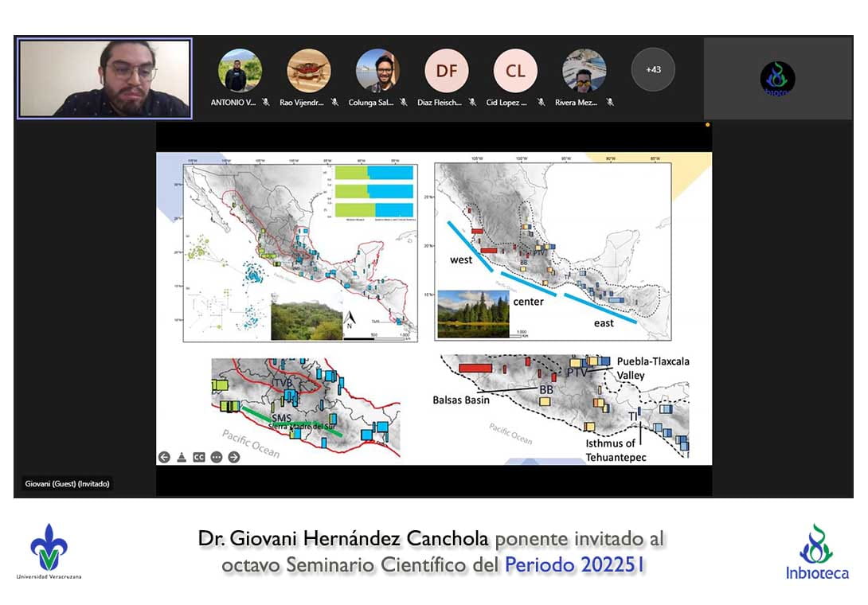Expand the +43 additional participants list
Screen dimensions: 868x605
pyautogui.click(x=653, y=70)
